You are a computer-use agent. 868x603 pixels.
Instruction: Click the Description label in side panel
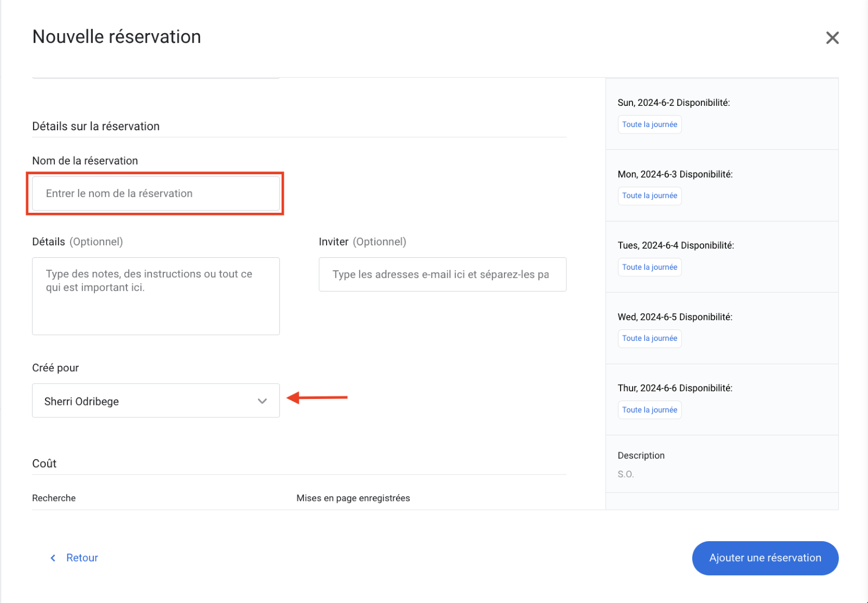point(641,455)
